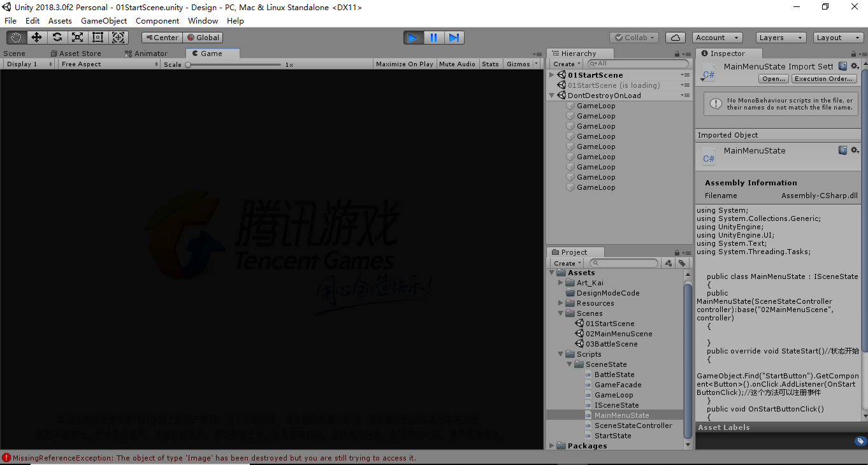Click the Open... button
The height and width of the screenshot is (465, 868).
[774, 79]
